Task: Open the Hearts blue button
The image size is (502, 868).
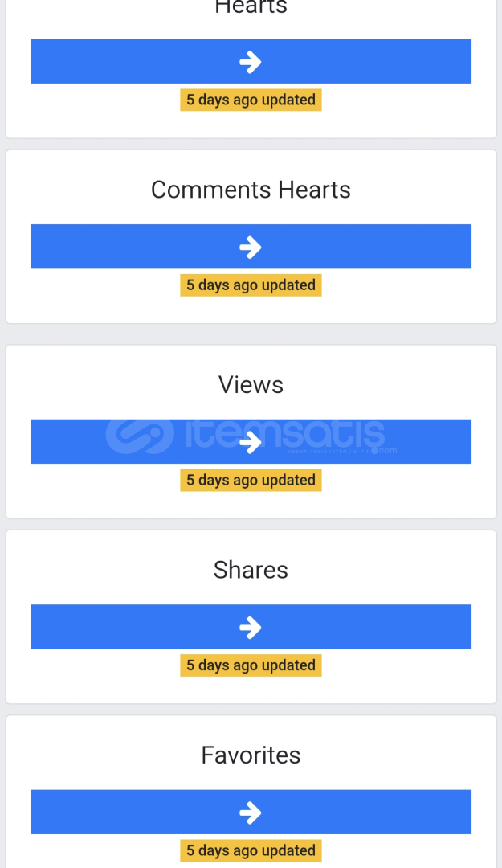Action: click(x=251, y=61)
